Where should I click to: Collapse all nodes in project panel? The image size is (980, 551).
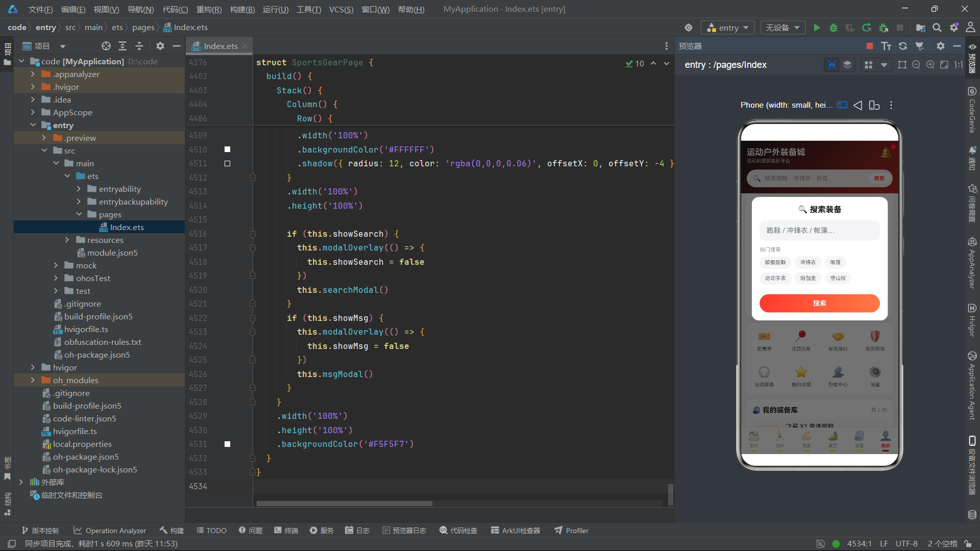tap(139, 46)
